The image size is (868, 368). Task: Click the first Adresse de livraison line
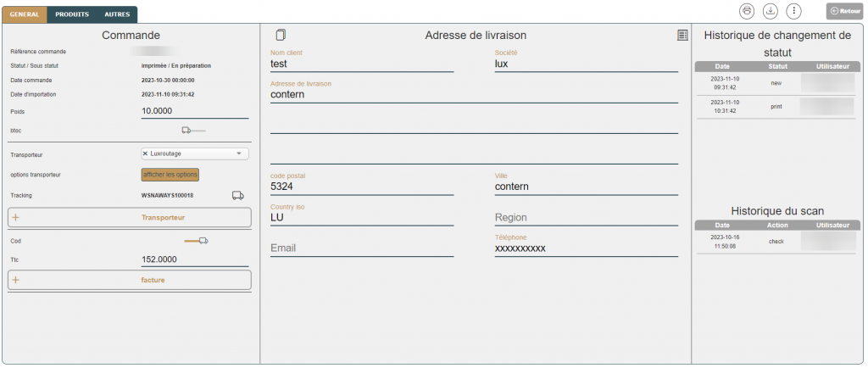coord(474,95)
